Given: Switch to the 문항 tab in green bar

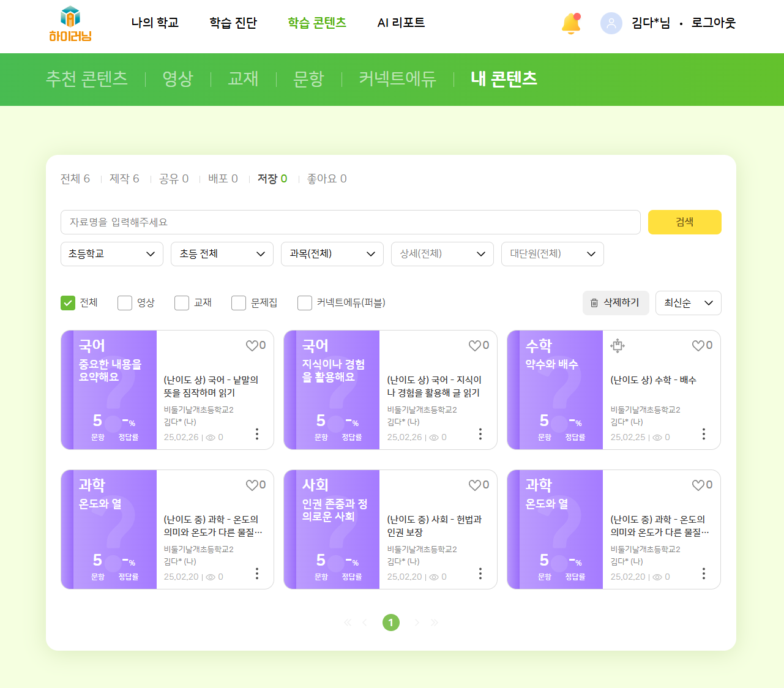Looking at the screenshot, I should (308, 79).
